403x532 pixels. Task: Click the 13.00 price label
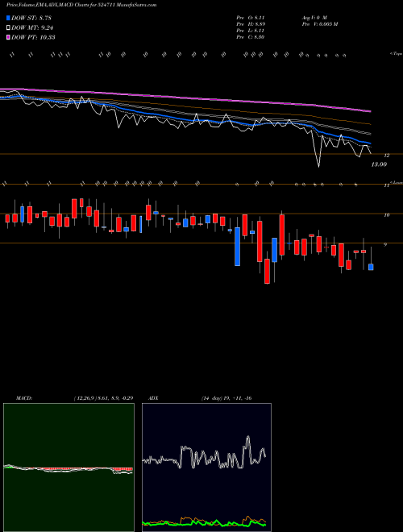coord(379,164)
